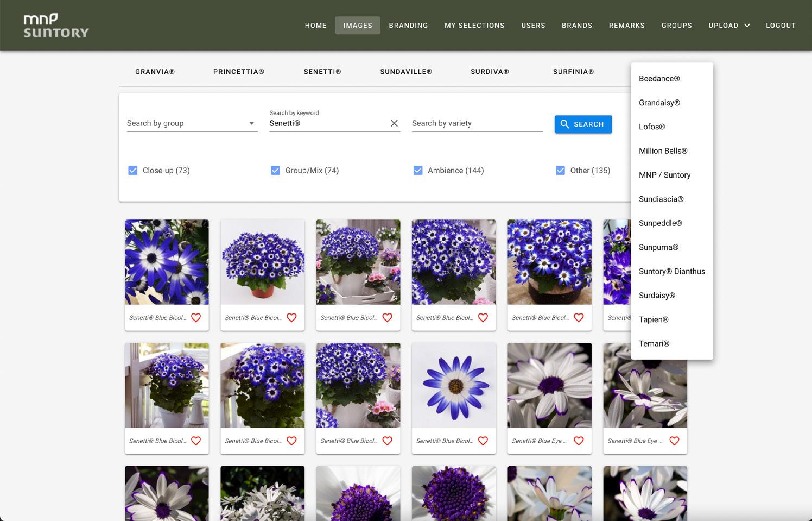The height and width of the screenshot is (521, 812).
Task: Expand the Upload menu in navigation
Action: [x=729, y=26]
